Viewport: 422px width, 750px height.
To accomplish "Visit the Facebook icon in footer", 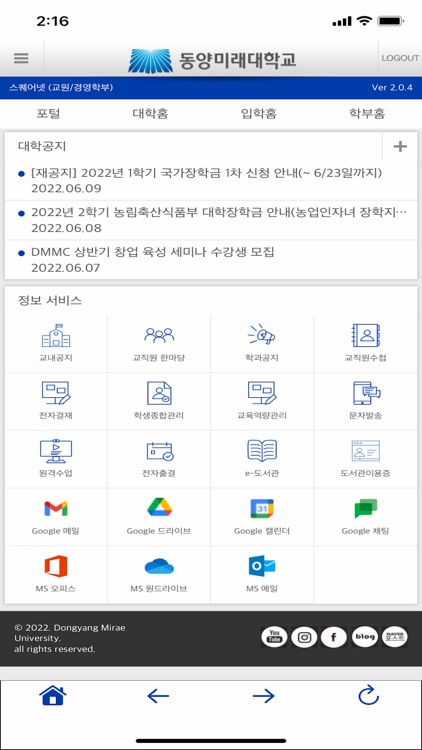I will point(333,637).
